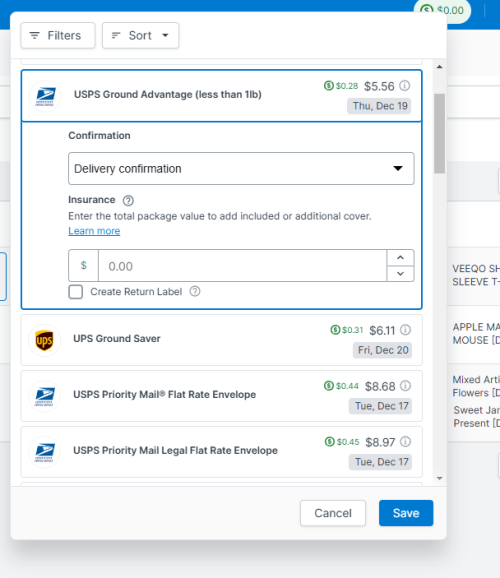Expand the Sort dropdown menu
Viewport: 500px width, 578px height.
(x=140, y=35)
